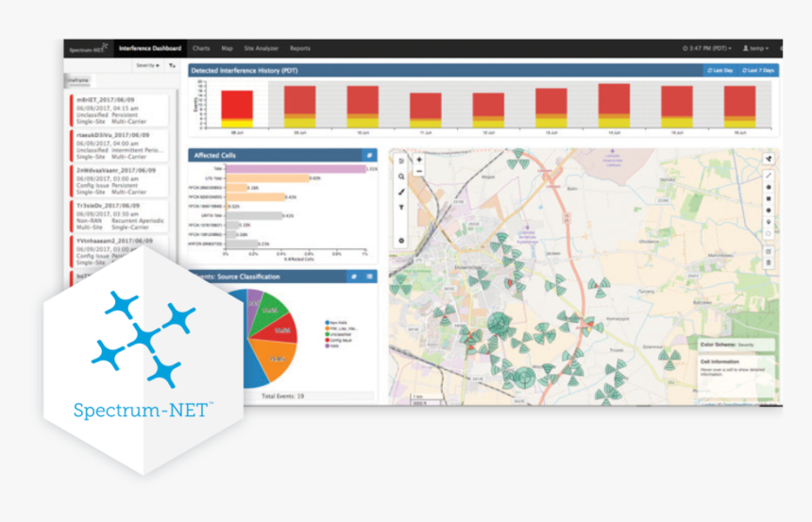Viewport: 812px width, 522px height.
Task: Open the map layers list icon
Action: click(x=401, y=161)
